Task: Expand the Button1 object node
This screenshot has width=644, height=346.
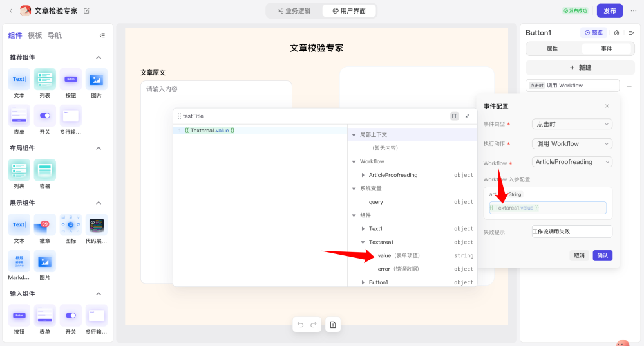Action: 363,282
